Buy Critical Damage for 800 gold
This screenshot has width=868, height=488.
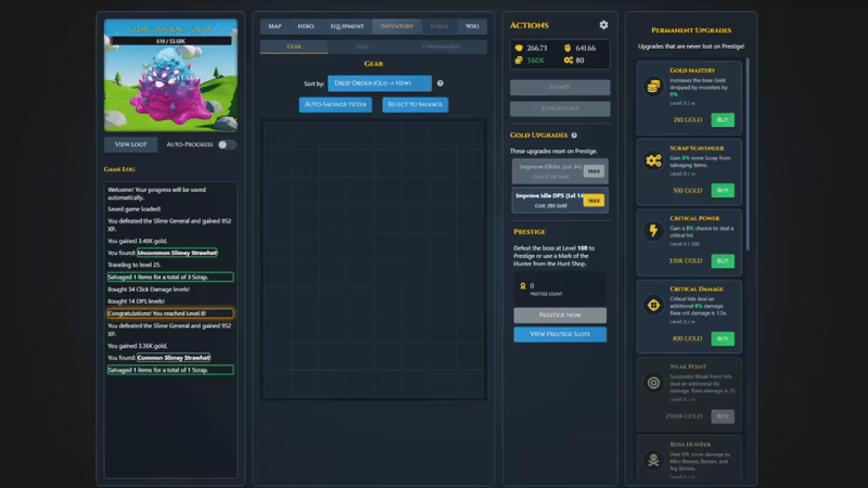[x=723, y=338]
